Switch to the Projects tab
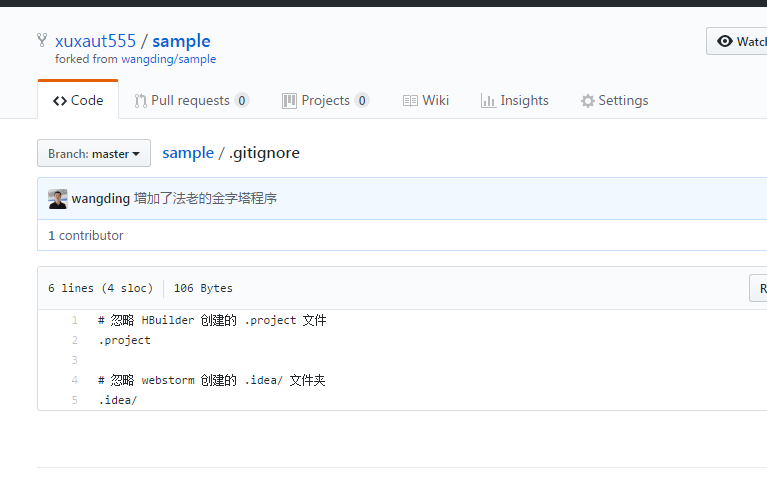This screenshot has height=478, width=767. tap(325, 100)
